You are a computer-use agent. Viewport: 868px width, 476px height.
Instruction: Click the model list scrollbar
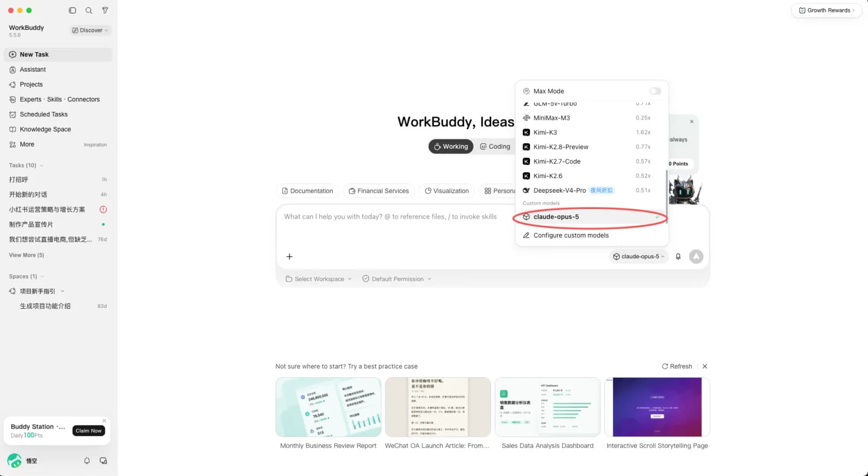click(667, 196)
